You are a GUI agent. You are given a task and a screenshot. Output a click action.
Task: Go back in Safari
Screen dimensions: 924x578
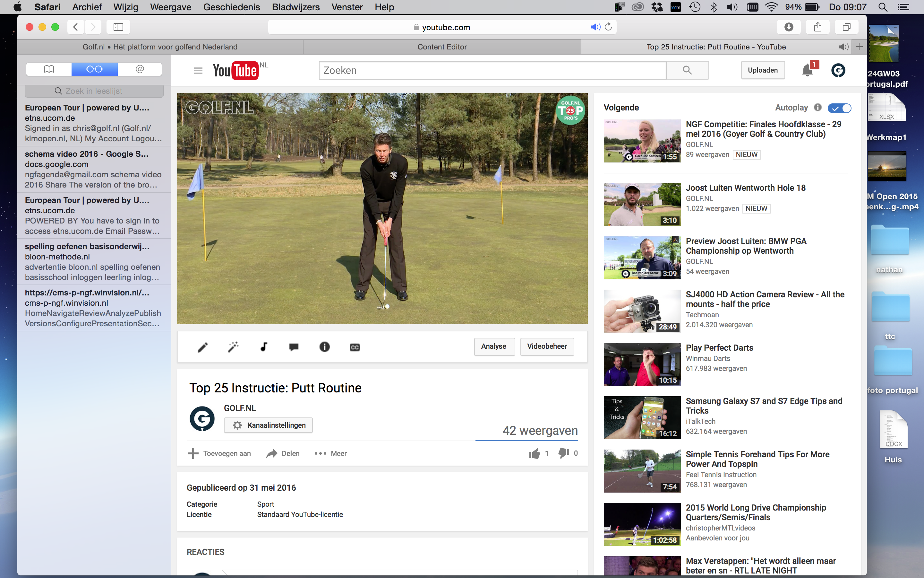(76, 27)
